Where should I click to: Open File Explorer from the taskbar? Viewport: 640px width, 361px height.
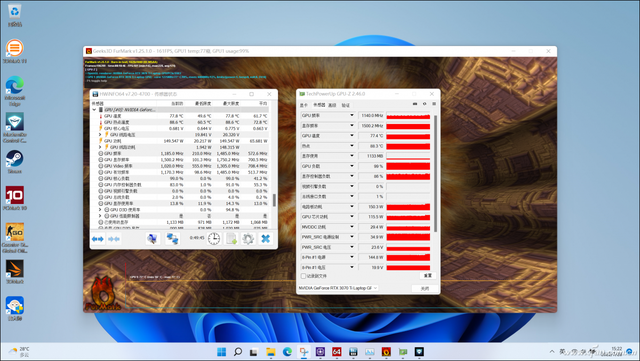click(271, 352)
